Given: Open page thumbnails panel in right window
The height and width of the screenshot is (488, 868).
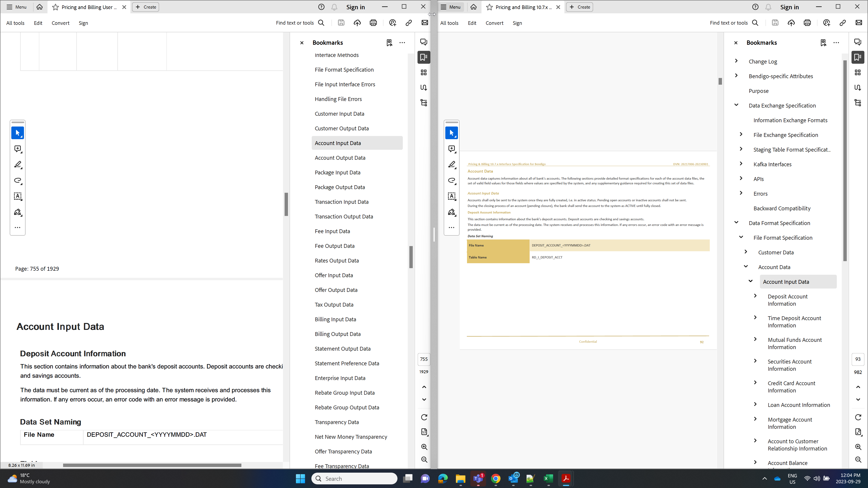Looking at the screenshot, I should point(858,72).
